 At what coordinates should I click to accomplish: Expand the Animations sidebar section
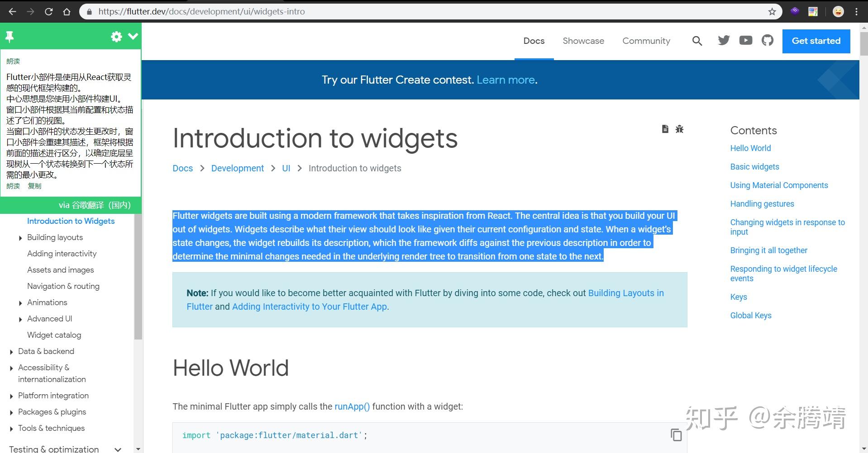click(x=20, y=303)
